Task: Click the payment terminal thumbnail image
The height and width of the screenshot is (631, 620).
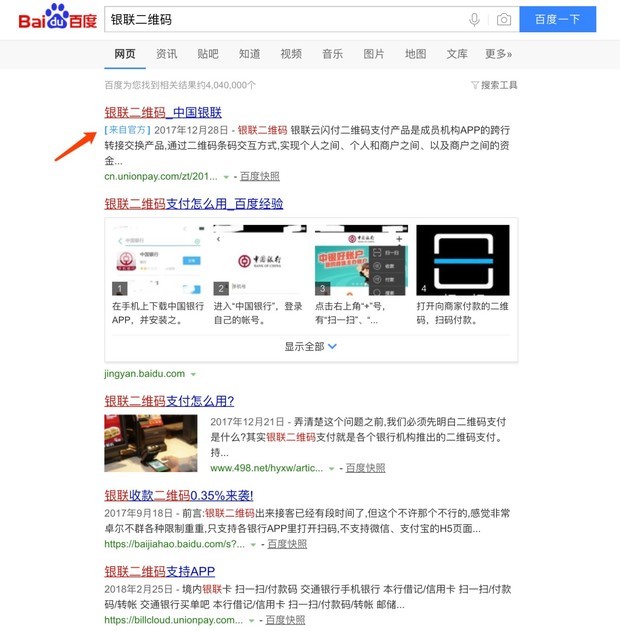Action: click(x=151, y=443)
